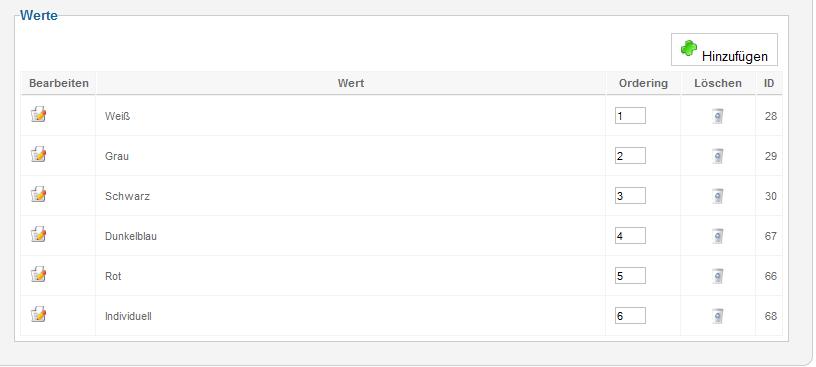This screenshot has height=367, width=816.
Task: Select the ordering box containing 2
Action: tap(630, 156)
